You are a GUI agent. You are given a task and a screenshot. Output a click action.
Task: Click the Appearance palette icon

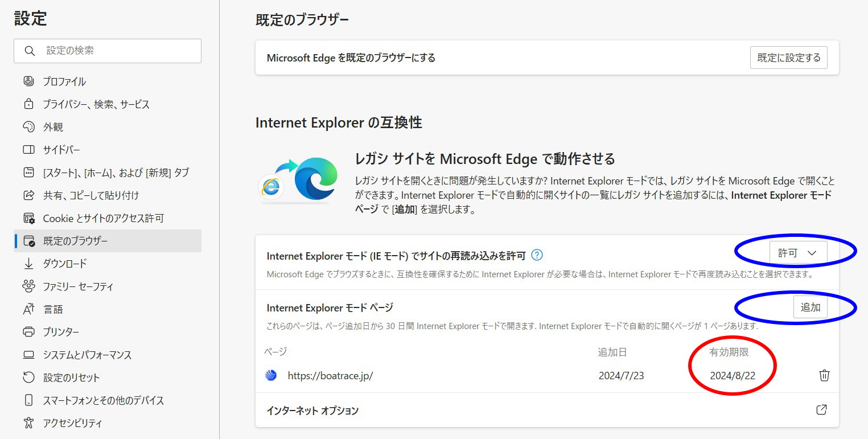click(28, 127)
